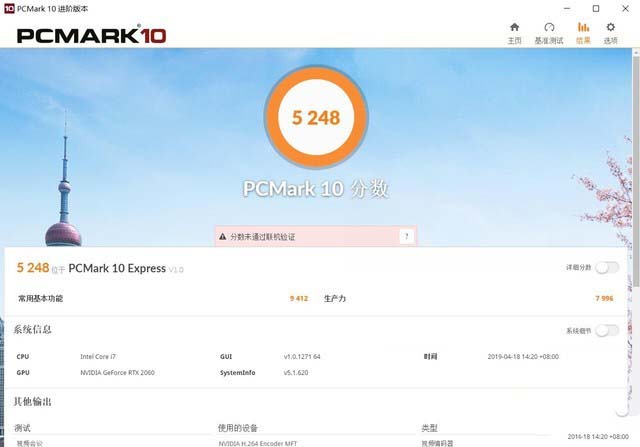Click the warning triangle in validation banner

pyautogui.click(x=222, y=236)
